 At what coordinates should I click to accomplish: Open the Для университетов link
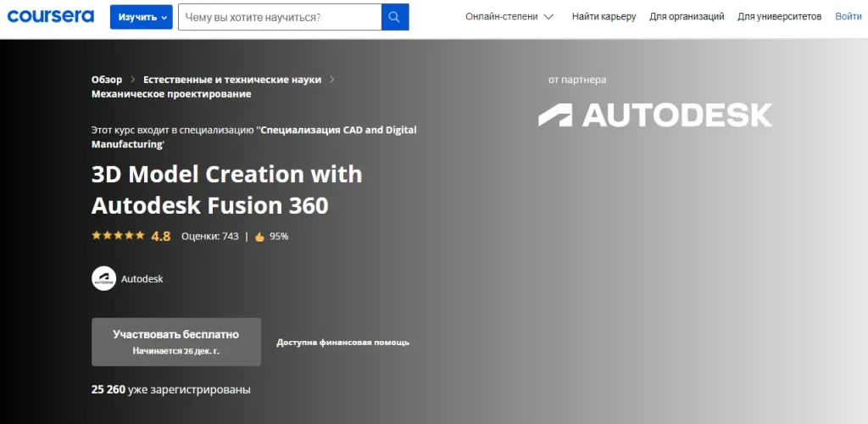[780, 17]
